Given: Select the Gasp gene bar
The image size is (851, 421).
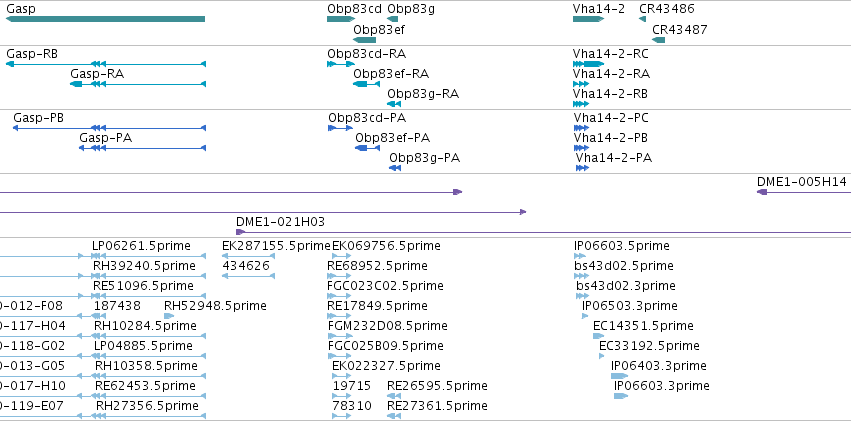Looking at the screenshot, I should click(x=105, y=19).
